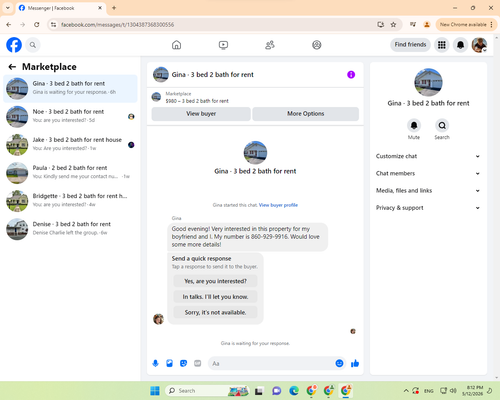
Task: Open the Paula 2 bed 2 bath chat
Action: [x=70, y=173]
